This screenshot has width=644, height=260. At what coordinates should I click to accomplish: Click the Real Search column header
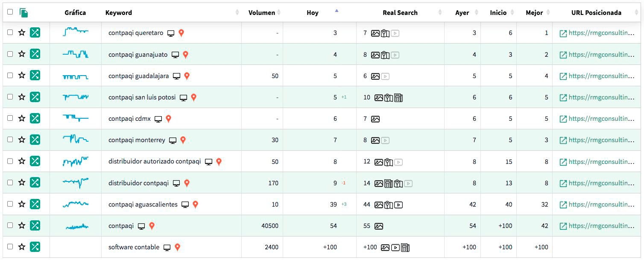click(400, 13)
